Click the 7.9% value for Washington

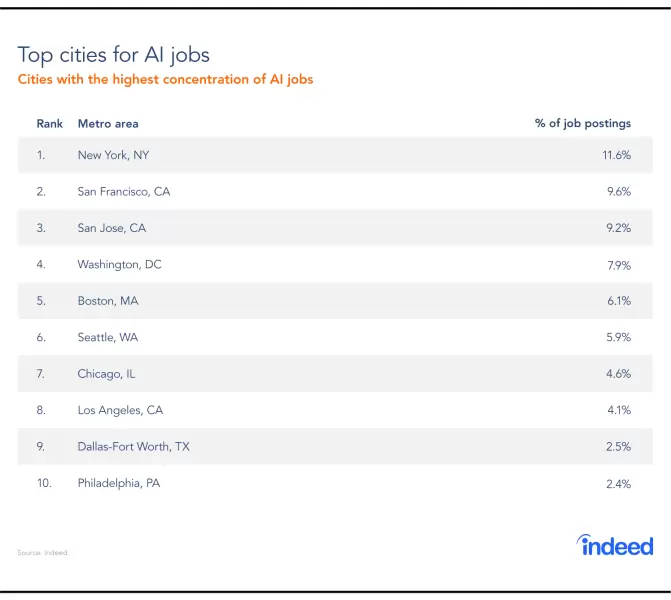tap(618, 264)
